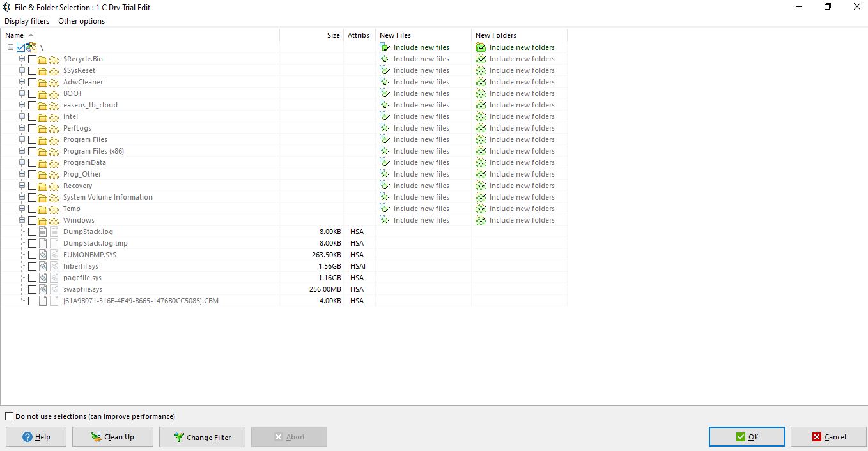Click Include new folders icon in ProgramData row
The image size is (868, 451).
click(481, 162)
